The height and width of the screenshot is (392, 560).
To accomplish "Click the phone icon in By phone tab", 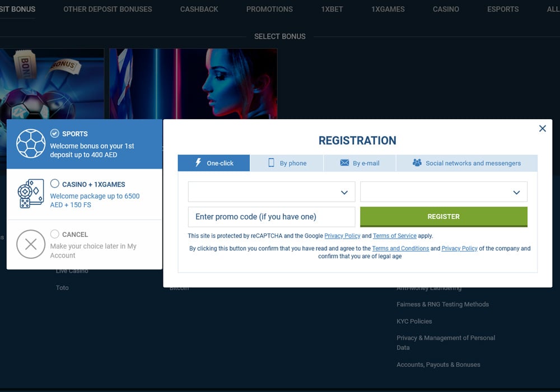I will click(272, 163).
